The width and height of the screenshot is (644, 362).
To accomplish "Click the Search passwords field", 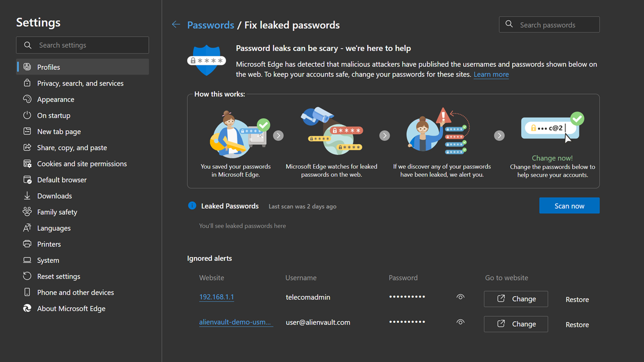I will pyautogui.click(x=549, y=25).
